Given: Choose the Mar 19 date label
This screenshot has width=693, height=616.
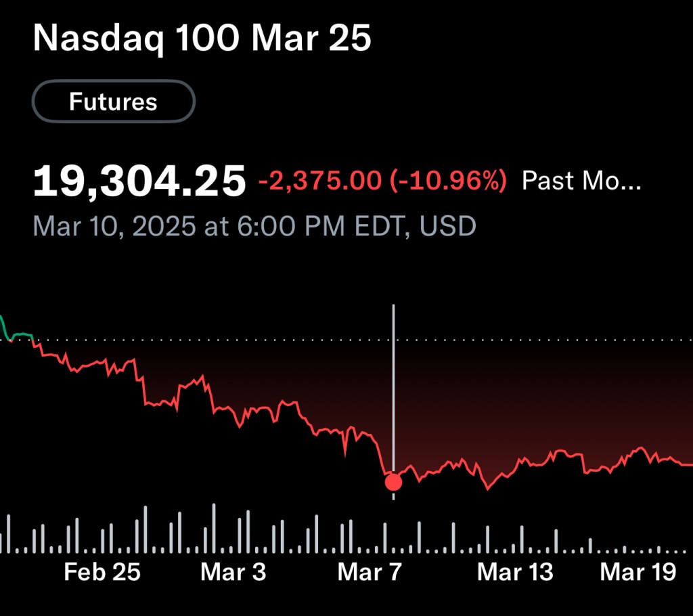Looking at the screenshot, I should point(638,572).
